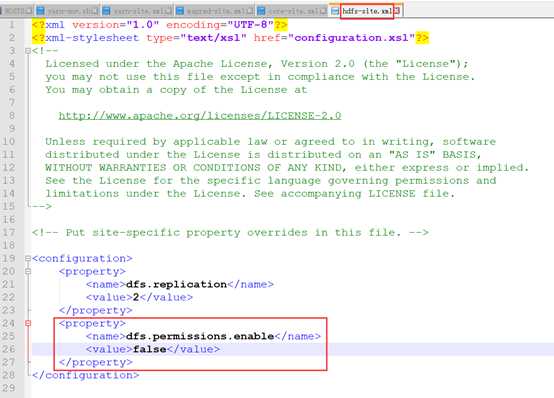Click the 'Licensed under the Apache License' line
554x398 pixels.
click(x=257, y=64)
